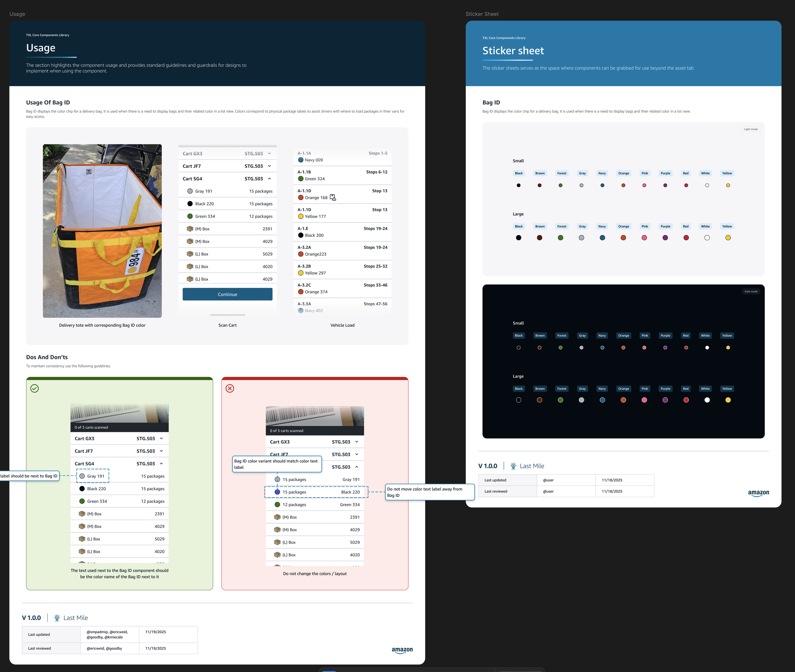Screen dimensions: 795x672
Task: Click the delivery tote photo
Action: [x=102, y=231]
